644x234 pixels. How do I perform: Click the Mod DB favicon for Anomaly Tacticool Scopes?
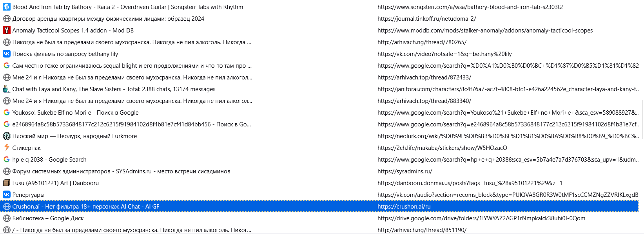7,31
